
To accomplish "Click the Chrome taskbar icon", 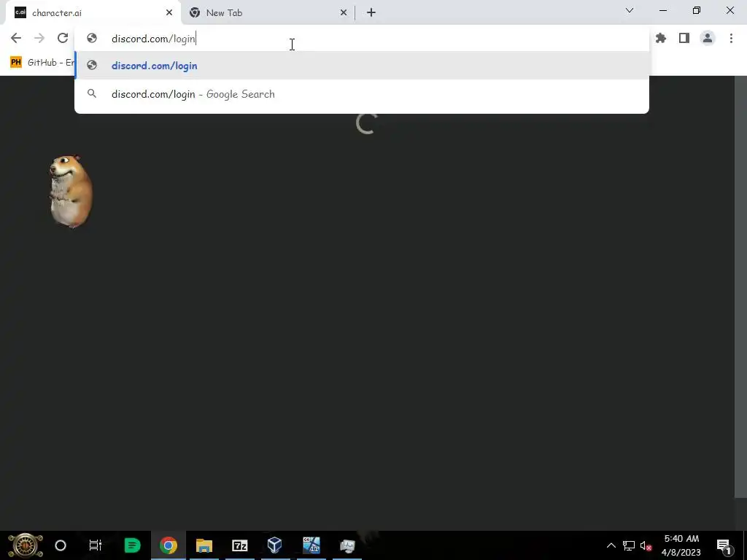I will (x=169, y=545).
